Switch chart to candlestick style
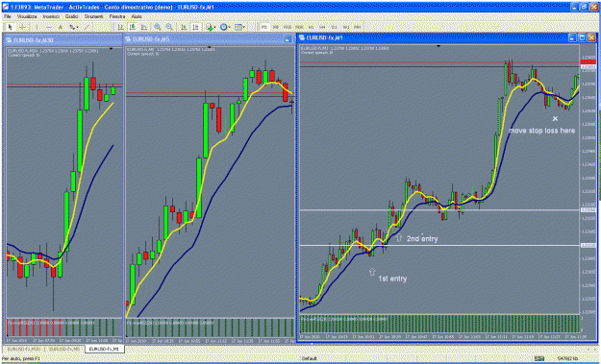 click(x=133, y=27)
